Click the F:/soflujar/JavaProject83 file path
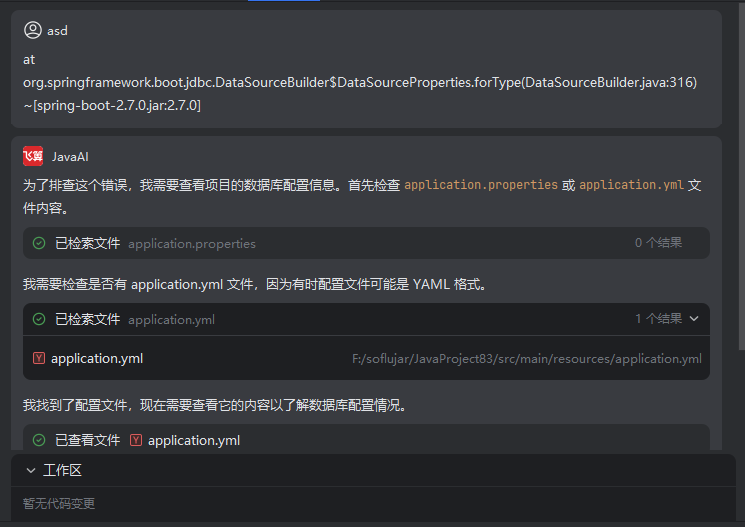The image size is (745, 527). click(526, 359)
